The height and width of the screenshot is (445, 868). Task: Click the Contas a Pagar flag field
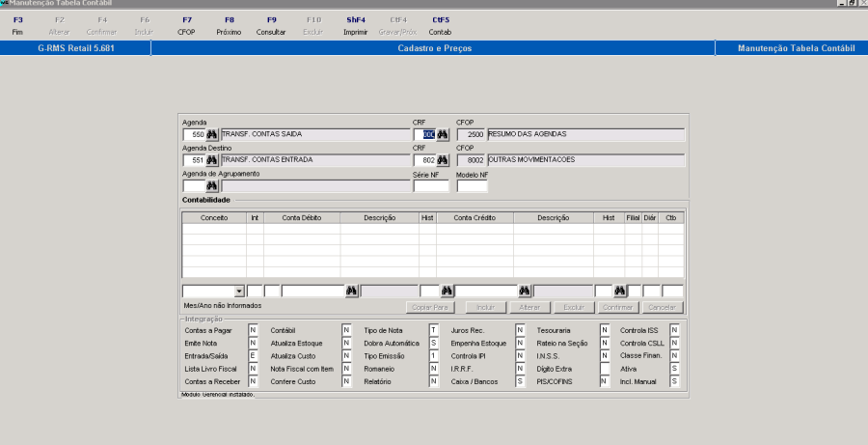click(x=254, y=330)
